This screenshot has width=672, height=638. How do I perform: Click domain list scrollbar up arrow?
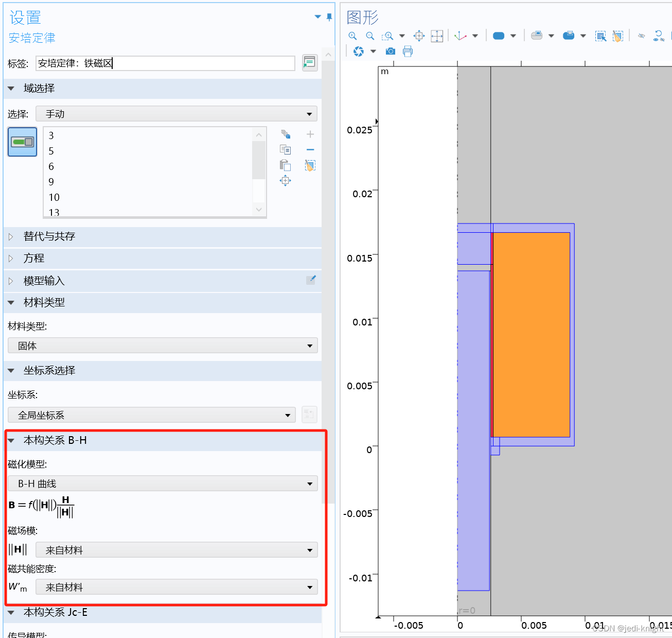point(259,135)
